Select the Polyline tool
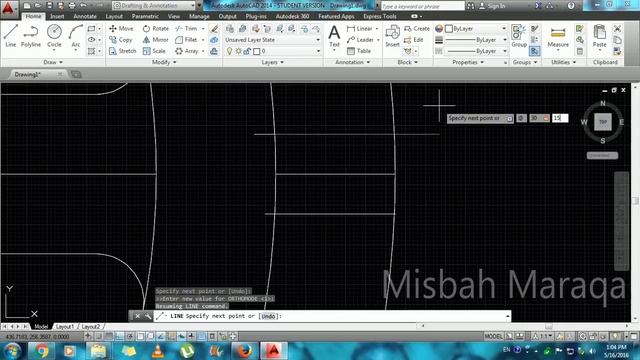This screenshot has width=640, height=360. click(x=31, y=36)
